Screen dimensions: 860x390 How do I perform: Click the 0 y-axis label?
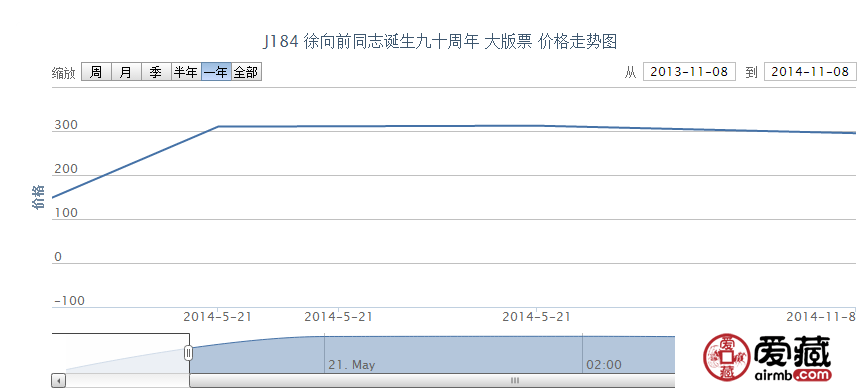click(58, 257)
